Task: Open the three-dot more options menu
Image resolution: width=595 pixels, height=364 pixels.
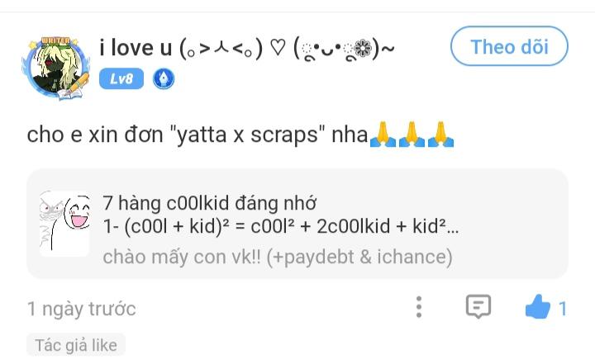Action: pyautogui.click(x=419, y=308)
